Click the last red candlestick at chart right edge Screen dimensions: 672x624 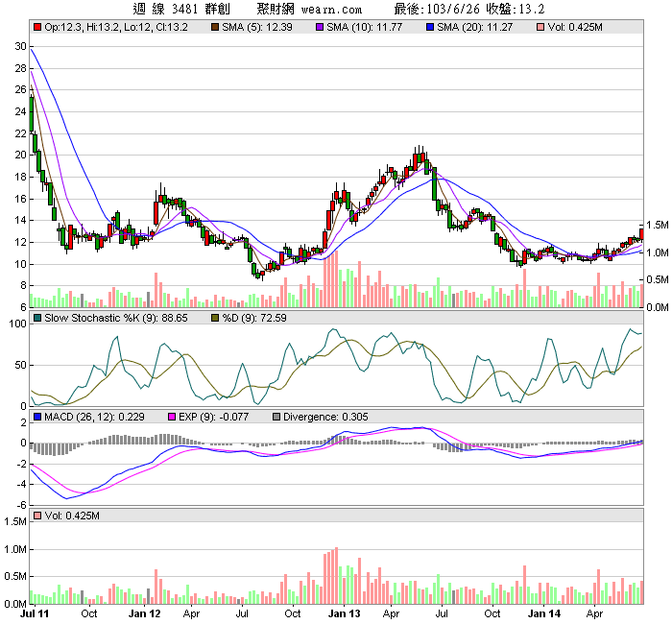[x=641, y=234]
